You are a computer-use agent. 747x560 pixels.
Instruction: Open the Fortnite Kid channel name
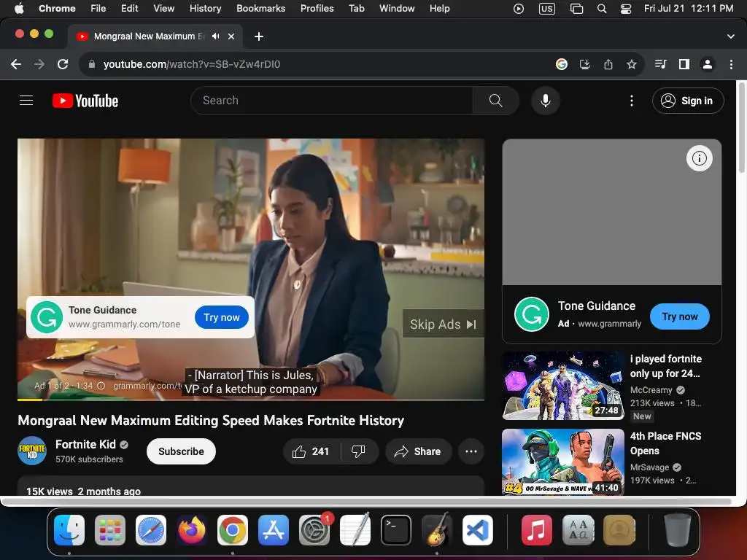(86, 444)
